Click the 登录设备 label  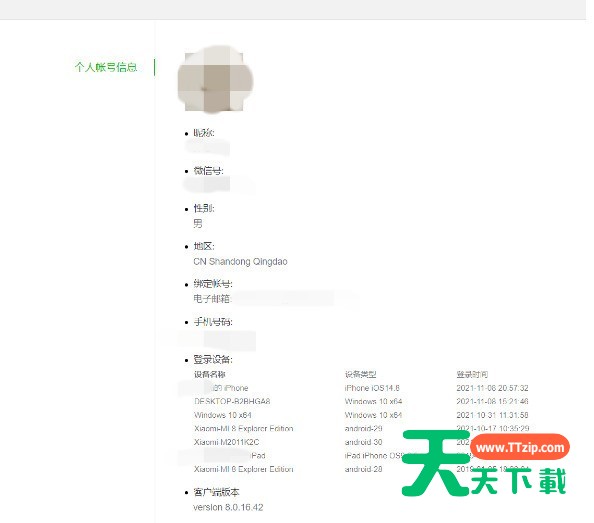coord(213,359)
